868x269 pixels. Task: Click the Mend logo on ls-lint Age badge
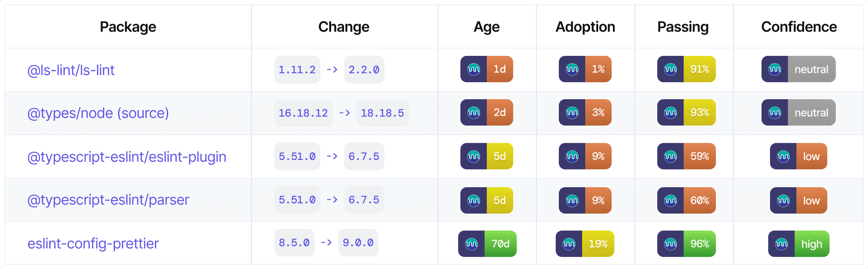point(473,69)
